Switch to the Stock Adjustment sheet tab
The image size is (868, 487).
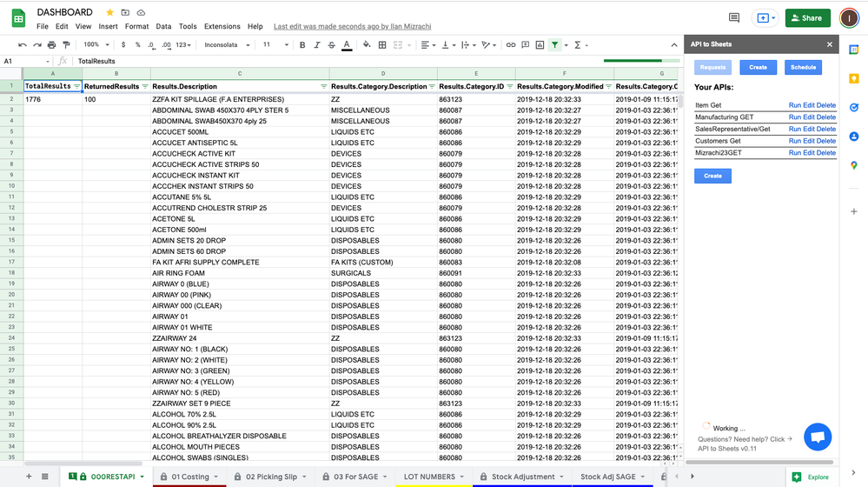(522, 477)
